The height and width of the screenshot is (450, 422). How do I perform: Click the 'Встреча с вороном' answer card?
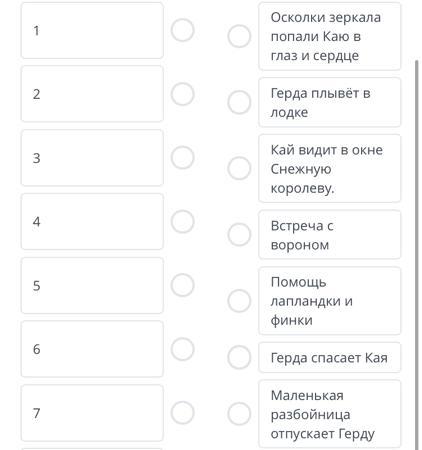(330, 235)
